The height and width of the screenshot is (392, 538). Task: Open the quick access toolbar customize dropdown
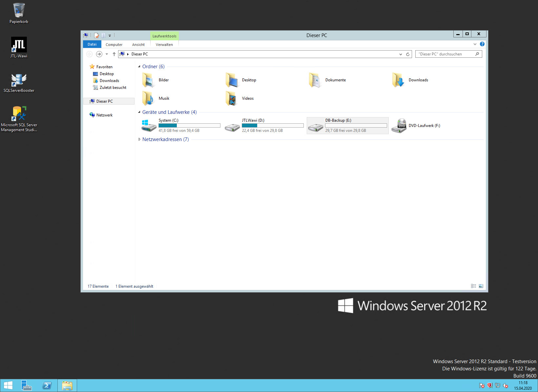[110, 35]
